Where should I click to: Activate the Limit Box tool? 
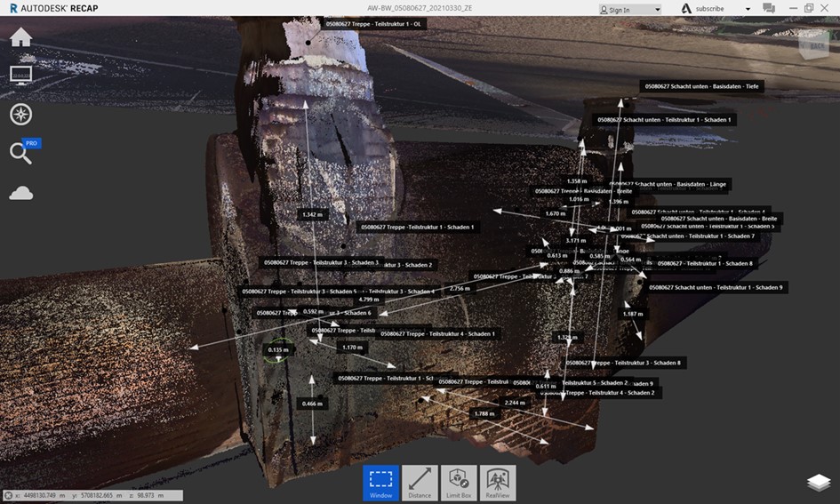point(459,483)
